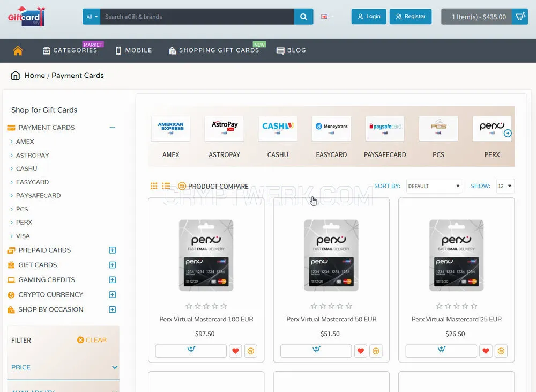The height and width of the screenshot is (392, 536).
Task: Select ASTROPAY in sidebar
Action: 33,156
